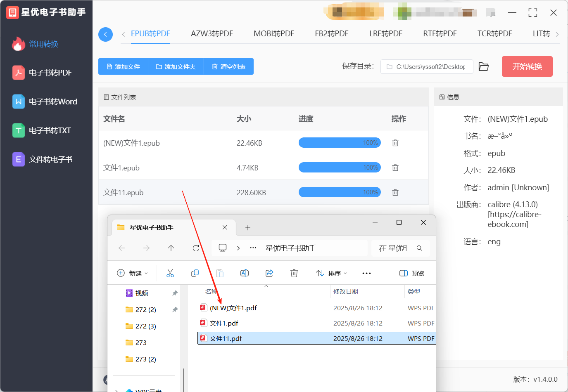Viewport: 568px width, 392px height.
Task: Add a new Explorer tab
Action: tap(248, 228)
